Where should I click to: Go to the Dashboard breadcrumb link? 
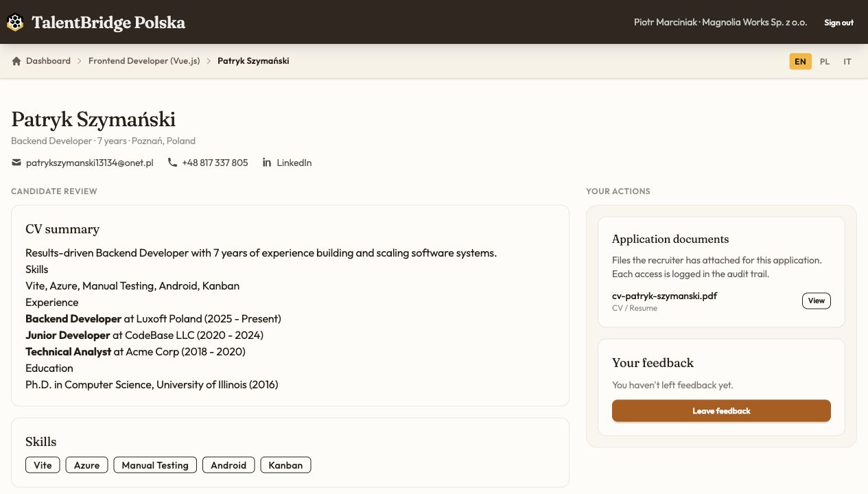point(48,61)
